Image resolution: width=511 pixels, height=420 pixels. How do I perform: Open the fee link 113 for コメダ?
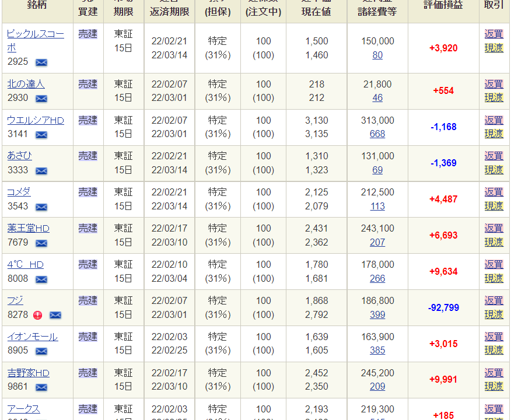point(377,206)
